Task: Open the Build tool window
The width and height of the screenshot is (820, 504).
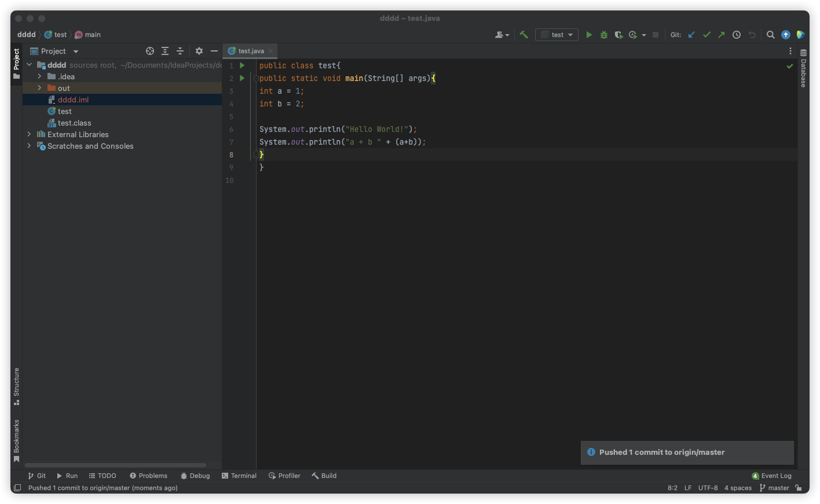Action: pos(324,476)
